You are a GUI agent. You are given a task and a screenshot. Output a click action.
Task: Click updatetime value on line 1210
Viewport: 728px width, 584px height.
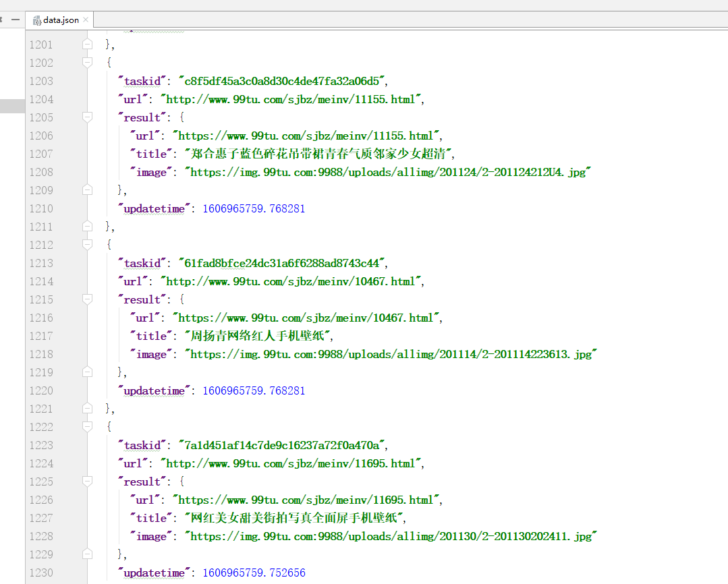click(x=254, y=209)
